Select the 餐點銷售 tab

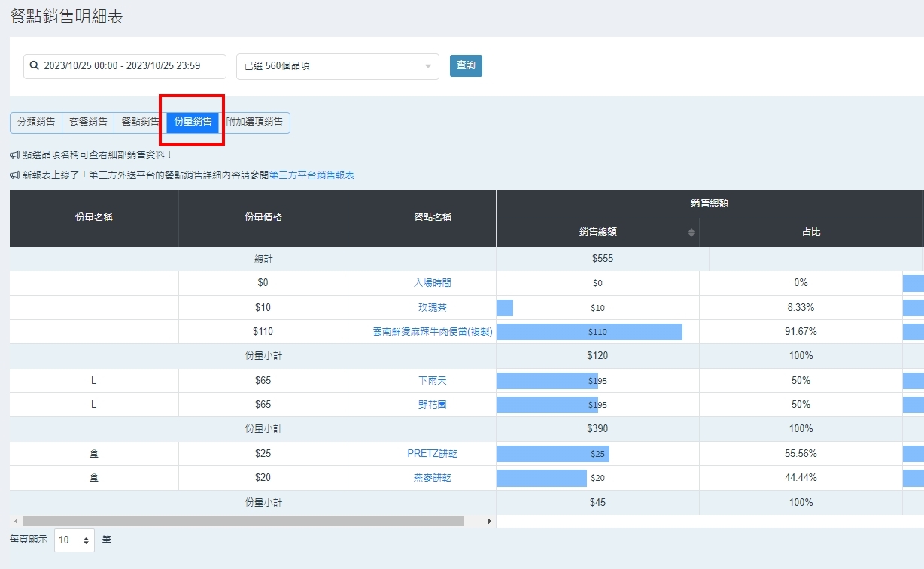140,122
